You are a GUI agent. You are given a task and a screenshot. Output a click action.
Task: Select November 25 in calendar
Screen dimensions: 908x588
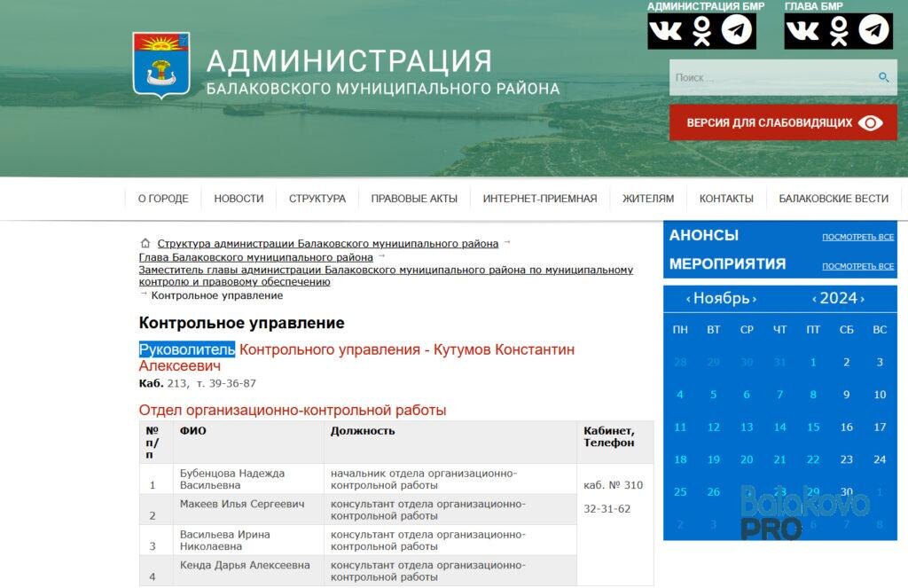point(680,492)
